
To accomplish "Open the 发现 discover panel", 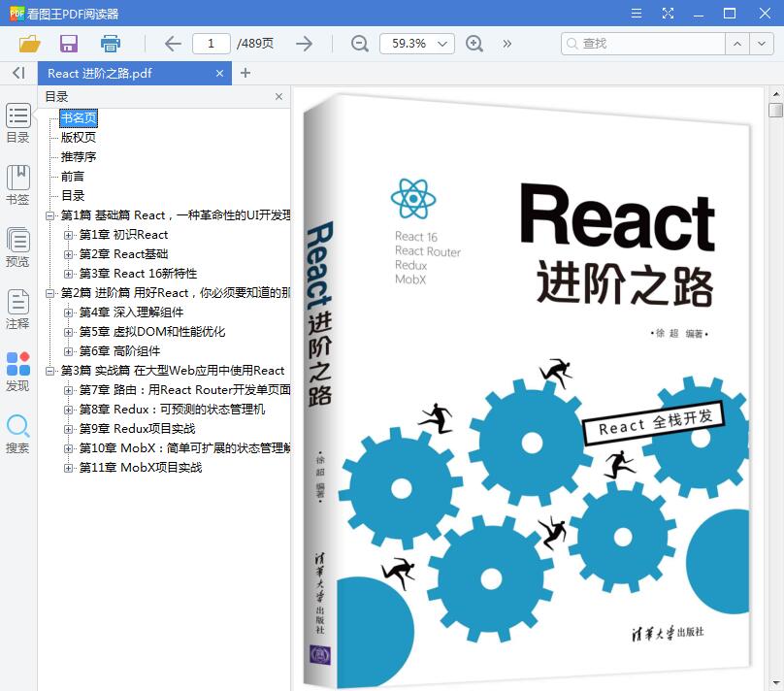I will (x=18, y=372).
